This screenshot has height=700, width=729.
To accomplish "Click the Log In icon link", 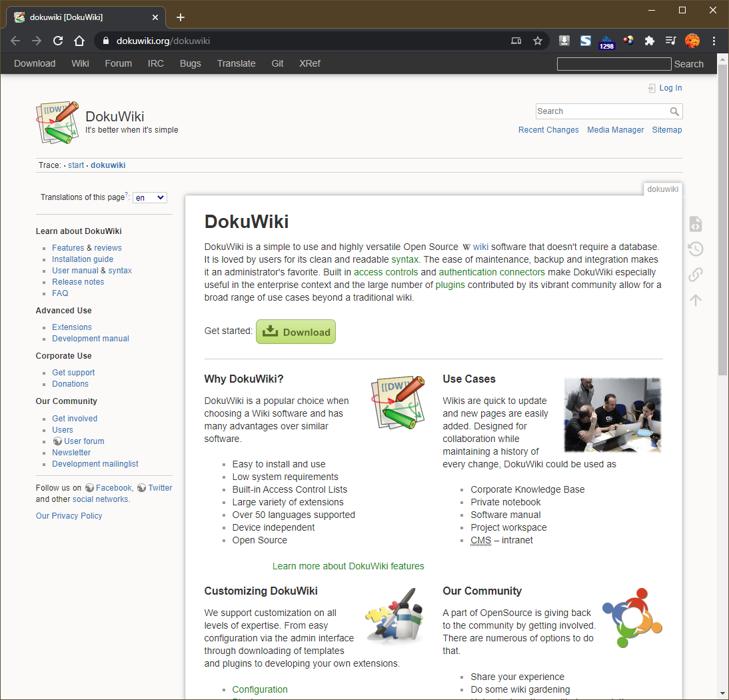I will click(x=665, y=88).
